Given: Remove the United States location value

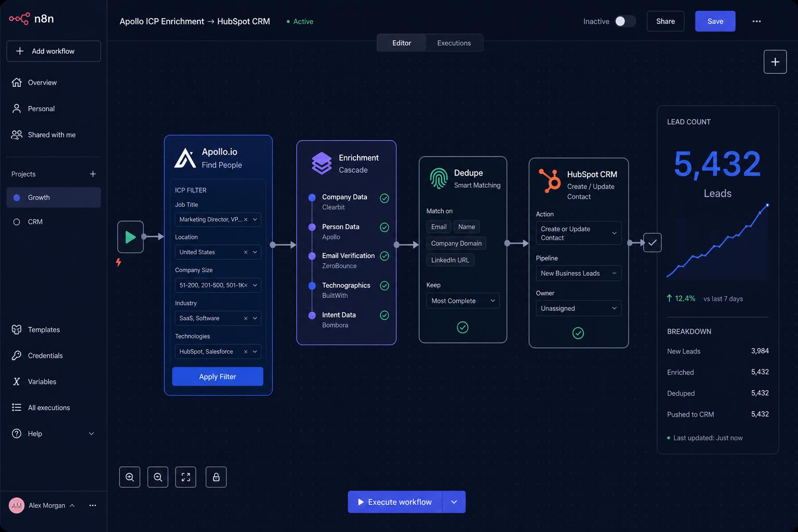Looking at the screenshot, I should pyautogui.click(x=246, y=252).
